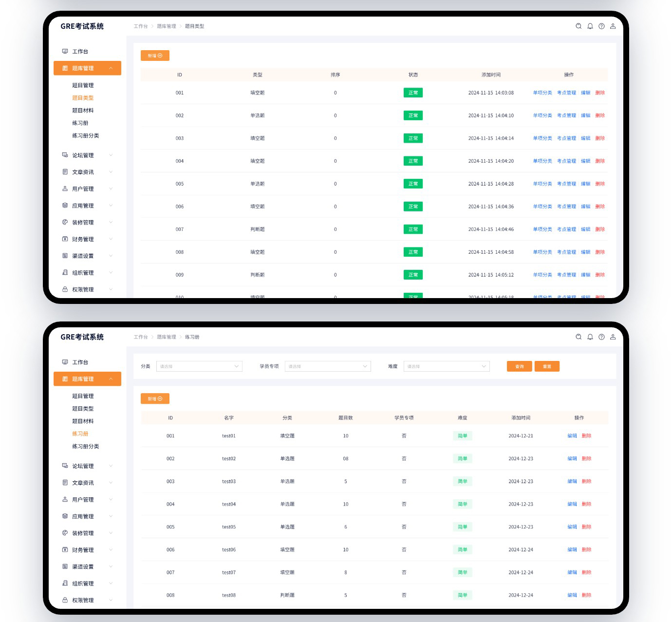This screenshot has height=622, width=672.
Task: Open the 难度 filter dropdown
Action: (447, 366)
